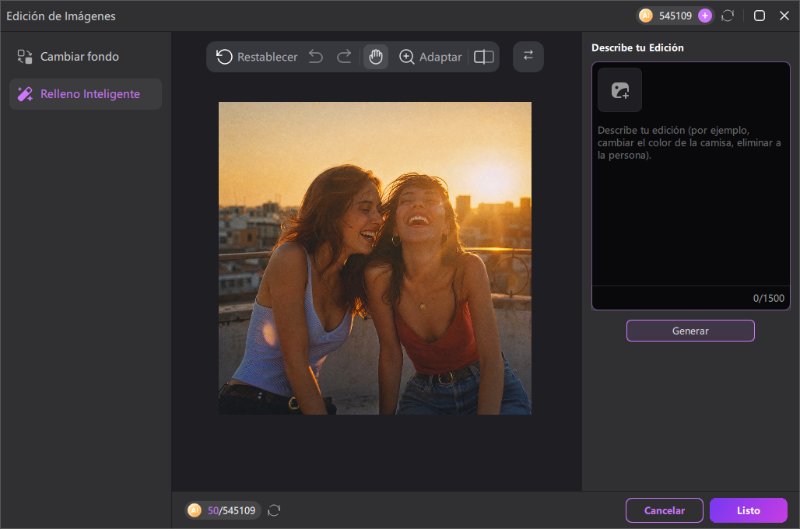Undo the last edit
The image size is (800, 529).
(316, 57)
